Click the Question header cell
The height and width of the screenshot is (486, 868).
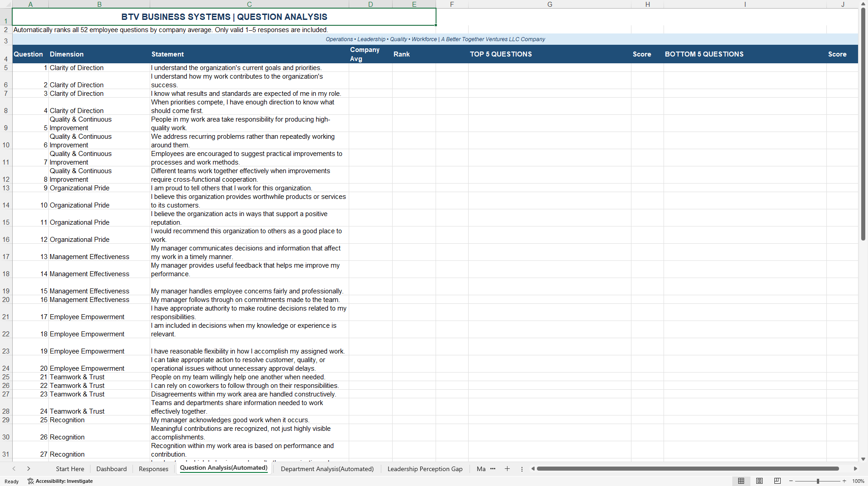(x=30, y=54)
